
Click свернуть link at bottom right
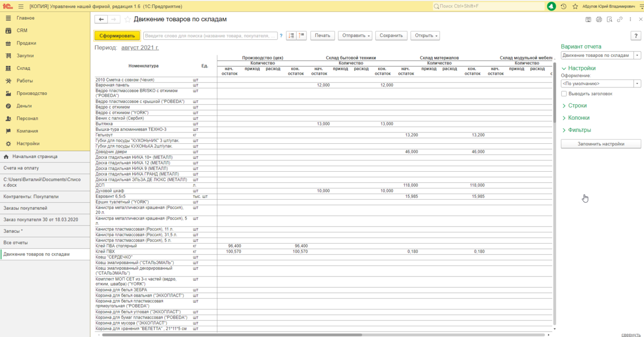pyautogui.click(x=631, y=334)
